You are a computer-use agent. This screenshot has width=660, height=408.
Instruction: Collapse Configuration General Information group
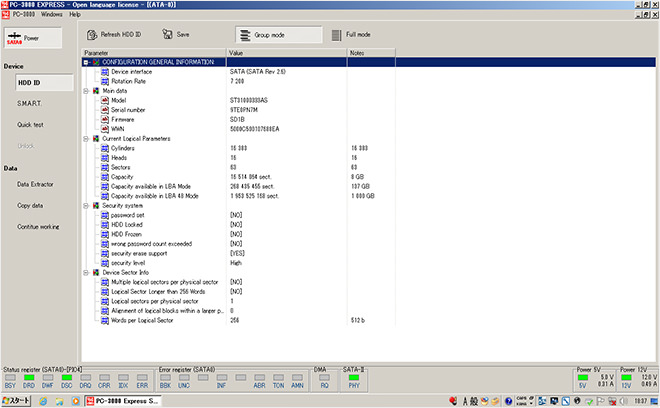[86, 62]
